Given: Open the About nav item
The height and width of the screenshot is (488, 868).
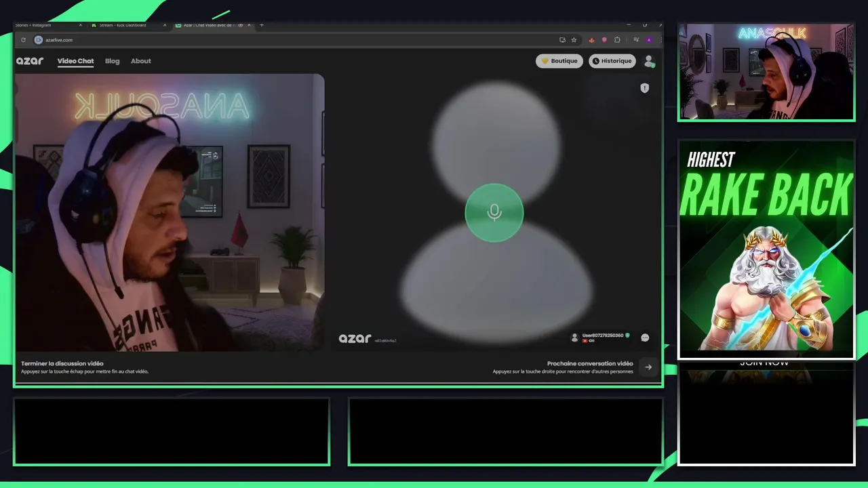Looking at the screenshot, I should 141,61.
